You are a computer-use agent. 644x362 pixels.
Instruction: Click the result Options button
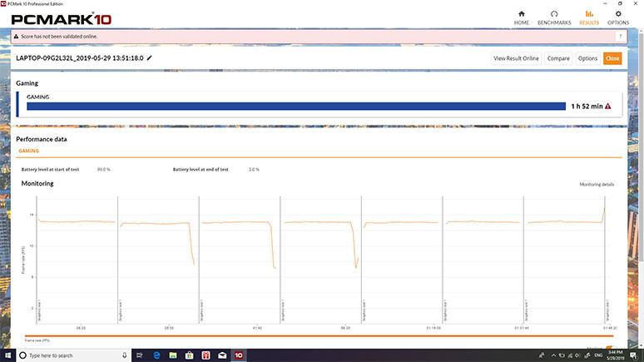click(587, 58)
